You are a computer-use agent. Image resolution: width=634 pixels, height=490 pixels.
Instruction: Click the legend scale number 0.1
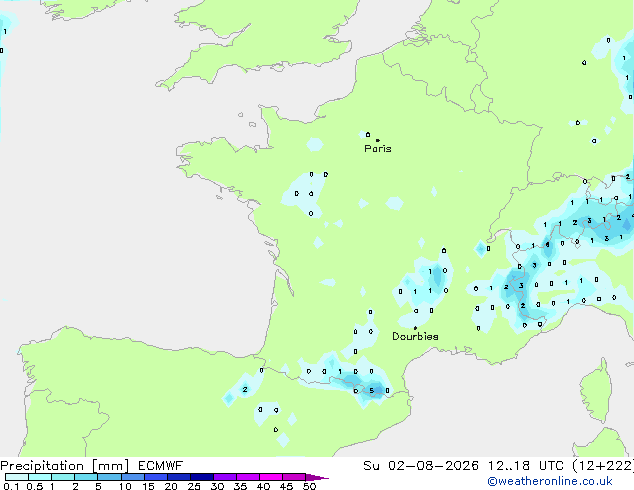pyautogui.click(x=11, y=486)
